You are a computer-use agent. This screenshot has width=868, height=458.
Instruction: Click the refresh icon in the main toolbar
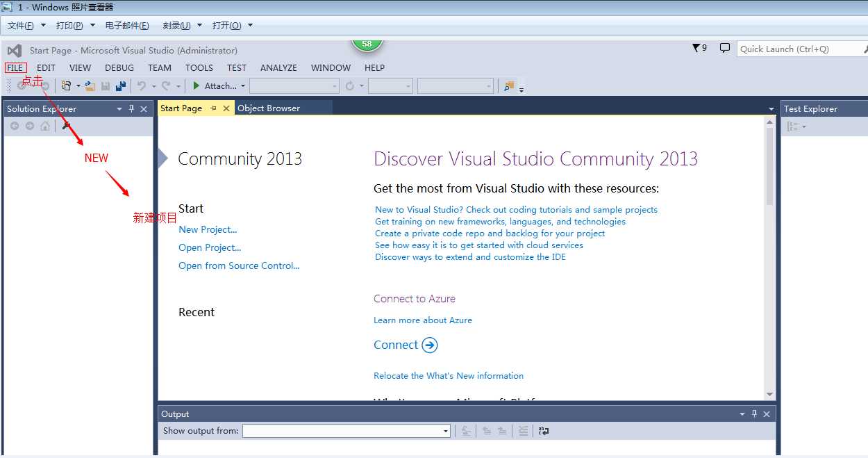[350, 85]
